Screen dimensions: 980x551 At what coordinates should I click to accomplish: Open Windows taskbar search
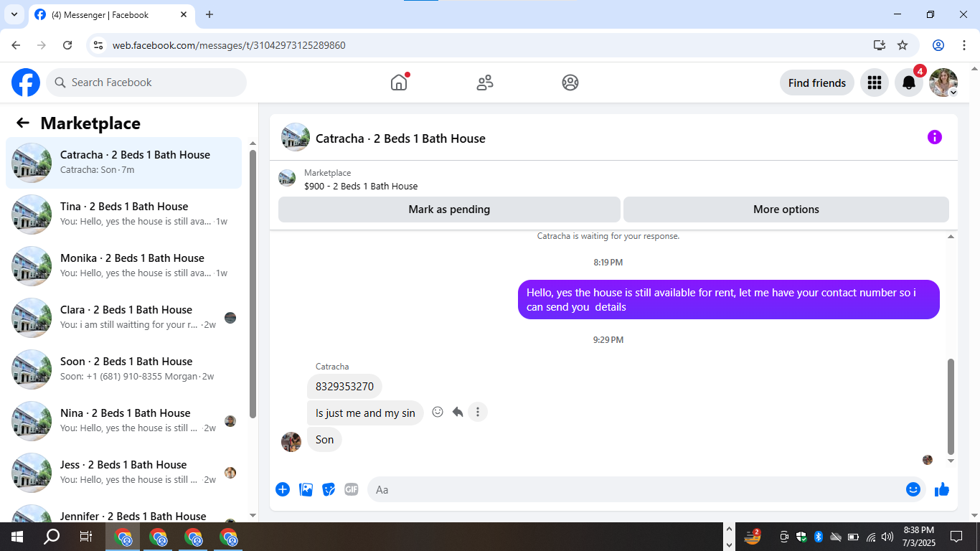[x=52, y=537]
